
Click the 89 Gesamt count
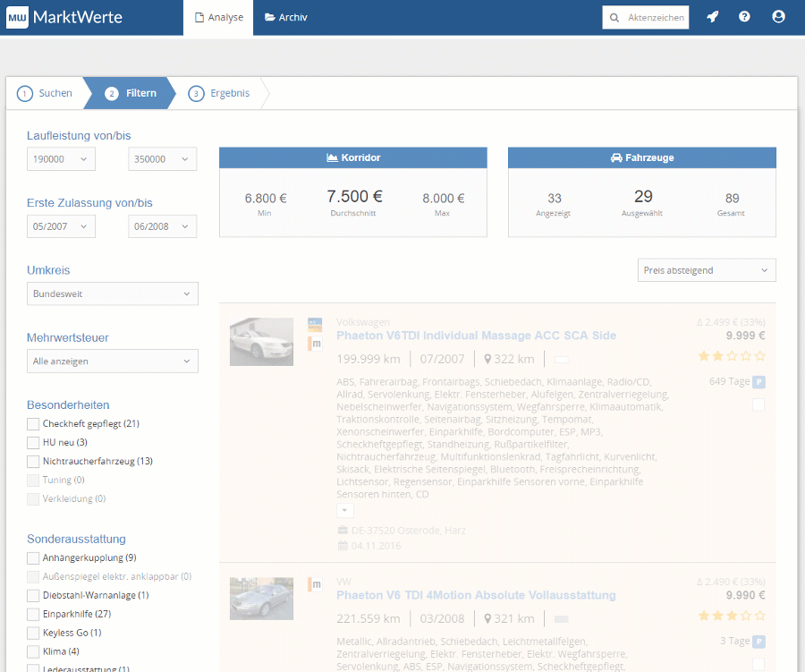click(x=732, y=199)
